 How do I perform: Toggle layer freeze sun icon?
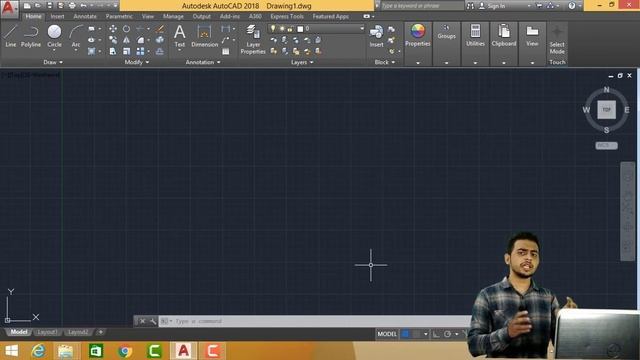(282, 29)
